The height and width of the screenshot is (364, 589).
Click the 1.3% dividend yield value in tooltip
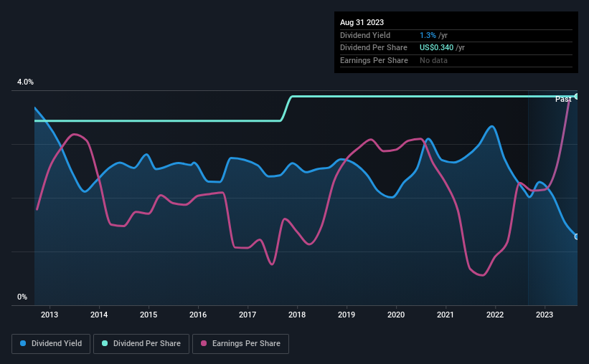(428, 35)
